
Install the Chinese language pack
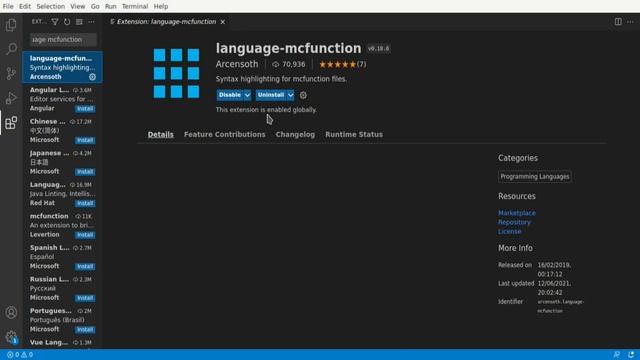coord(85,140)
